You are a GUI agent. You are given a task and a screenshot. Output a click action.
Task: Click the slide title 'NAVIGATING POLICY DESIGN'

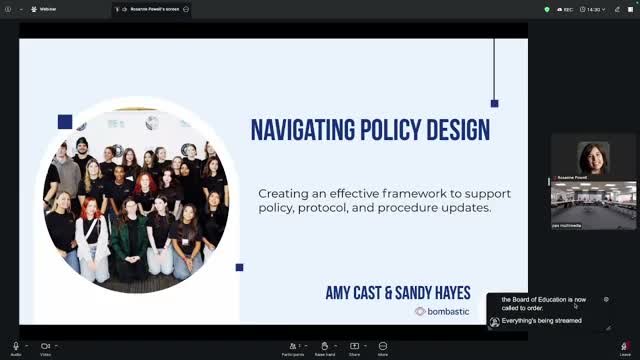tap(370, 130)
